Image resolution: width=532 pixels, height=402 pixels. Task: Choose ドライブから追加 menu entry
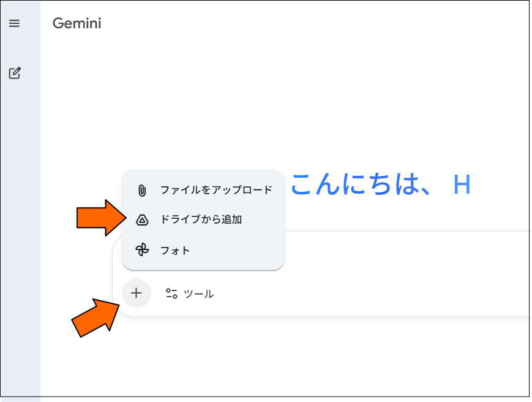tap(201, 219)
